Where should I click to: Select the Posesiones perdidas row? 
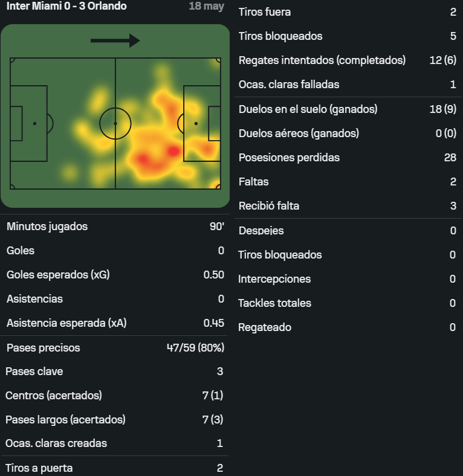pyautogui.click(x=348, y=158)
